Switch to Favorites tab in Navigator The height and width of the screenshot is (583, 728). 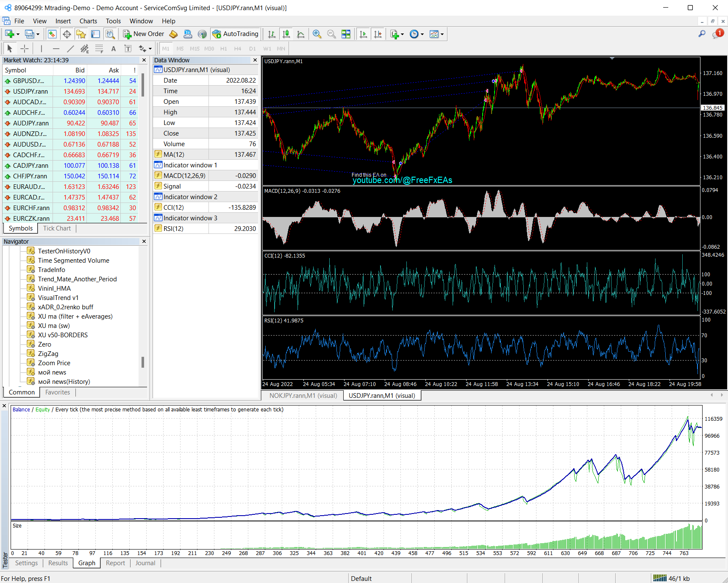[x=57, y=392]
